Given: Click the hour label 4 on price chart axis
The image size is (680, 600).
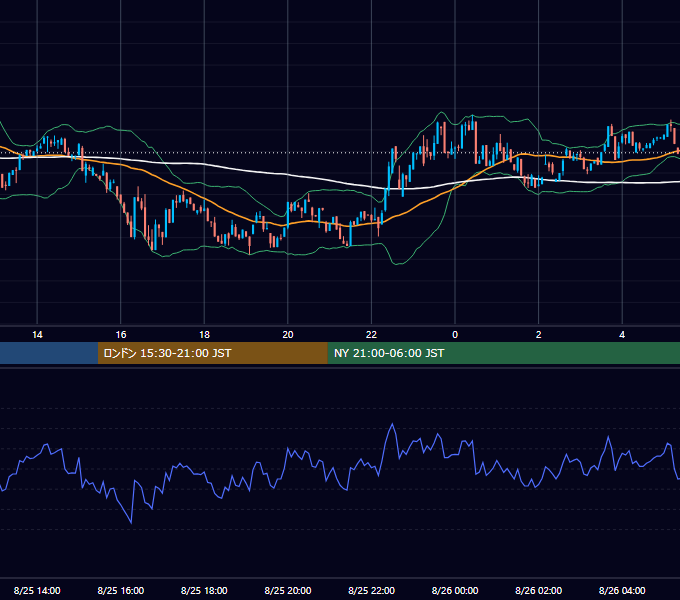Looking at the screenshot, I should coord(622,335).
